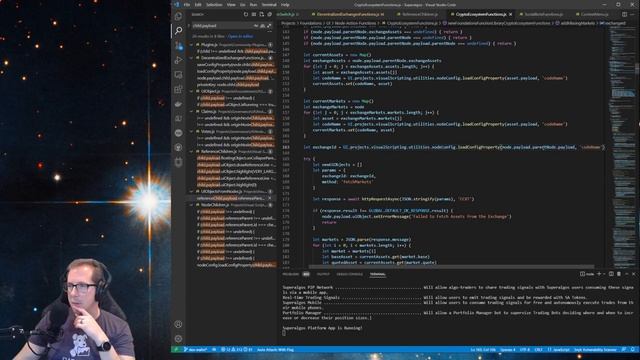Close the bottom panel
640x360 pixels.
click(633, 274)
